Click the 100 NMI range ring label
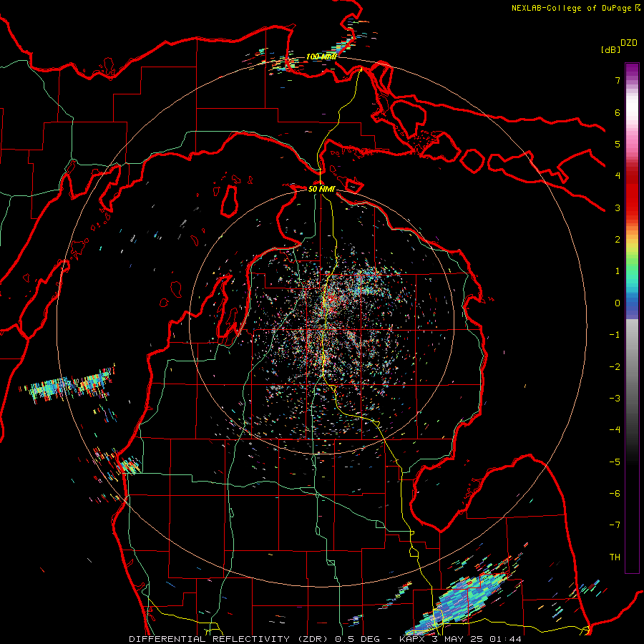The width and height of the screenshot is (644, 644). tap(321, 57)
